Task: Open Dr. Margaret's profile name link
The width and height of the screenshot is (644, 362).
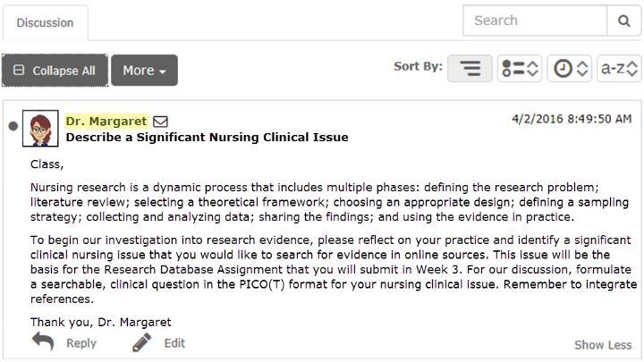Action: click(106, 121)
